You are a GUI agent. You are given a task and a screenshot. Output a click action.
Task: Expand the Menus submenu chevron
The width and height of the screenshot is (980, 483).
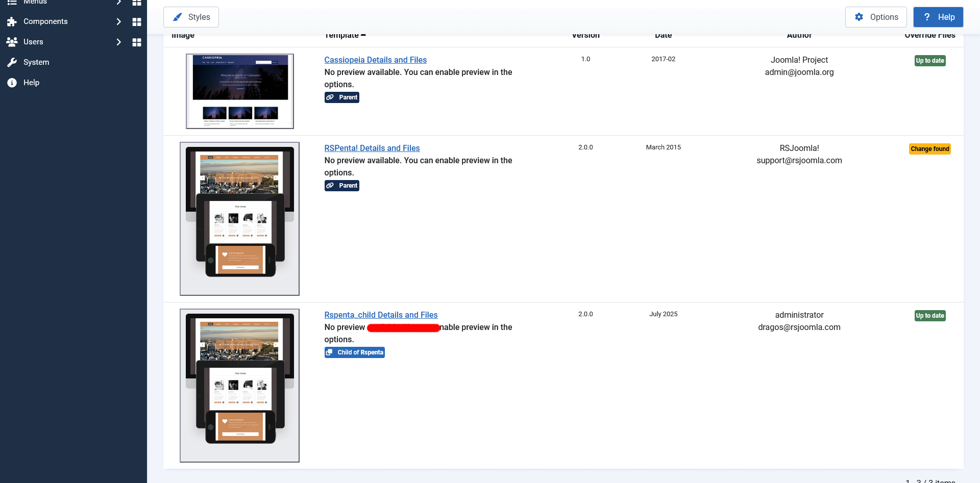(118, 3)
